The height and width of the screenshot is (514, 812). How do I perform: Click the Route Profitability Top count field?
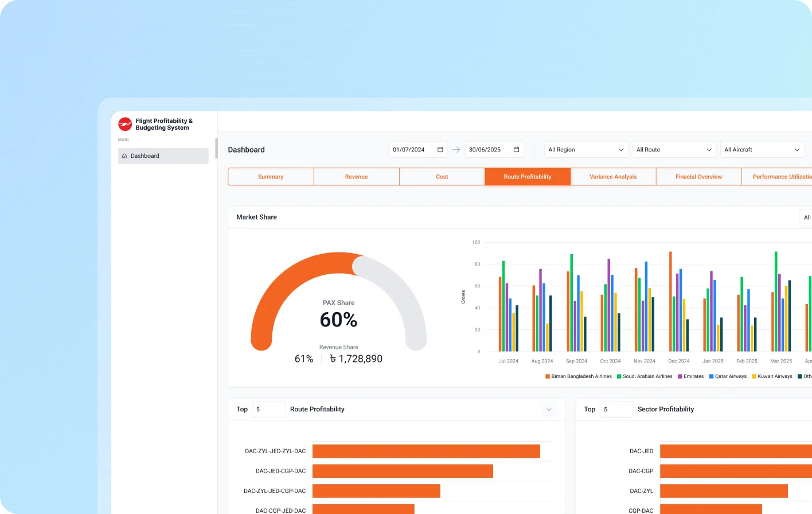(268, 410)
